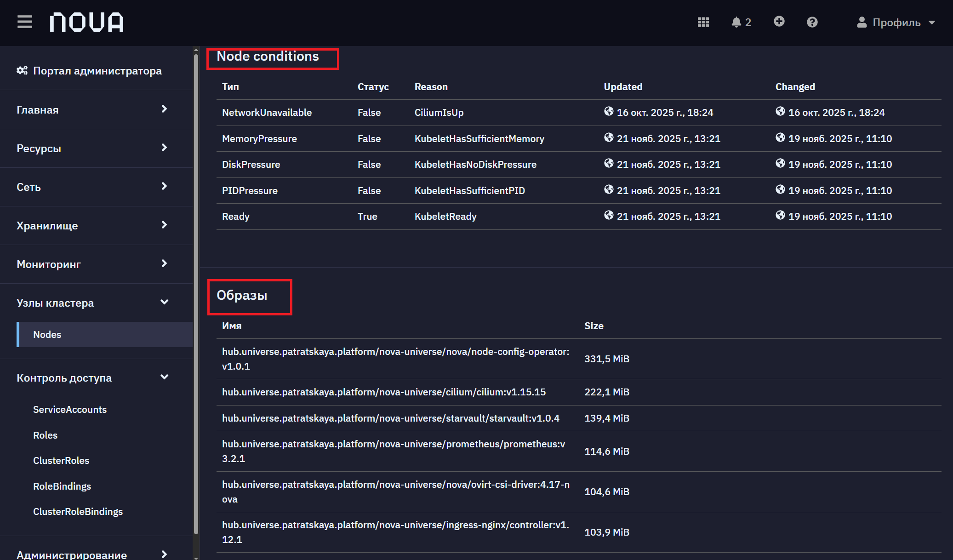Select the ovirt-csi-driver image name
This screenshot has width=953, height=560.
pyautogui.click(x=396, y=491)
